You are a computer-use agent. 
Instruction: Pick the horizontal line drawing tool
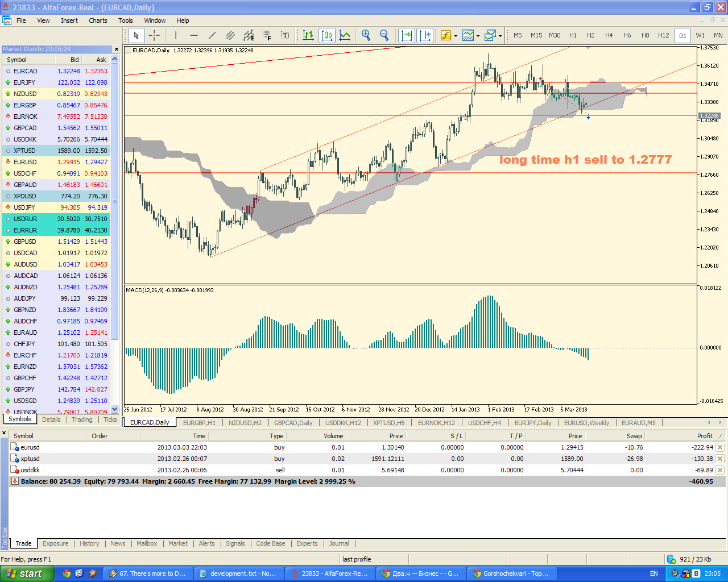click(194, 35)
